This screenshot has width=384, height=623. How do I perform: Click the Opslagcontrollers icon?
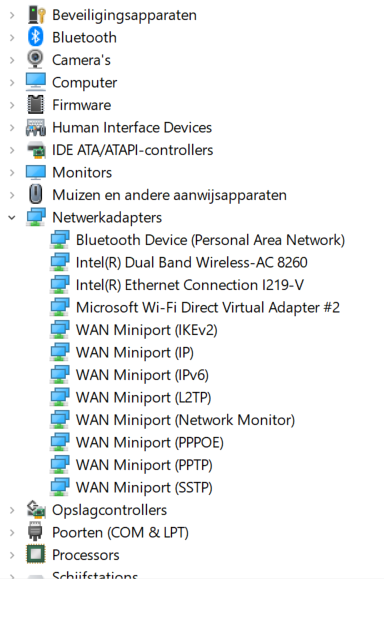click(x=36, y=510)
